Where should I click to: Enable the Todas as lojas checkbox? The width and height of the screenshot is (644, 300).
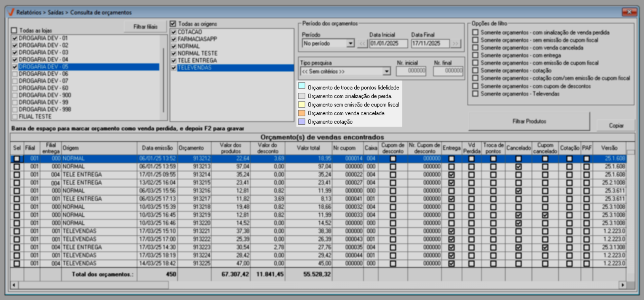click(14, 30)
